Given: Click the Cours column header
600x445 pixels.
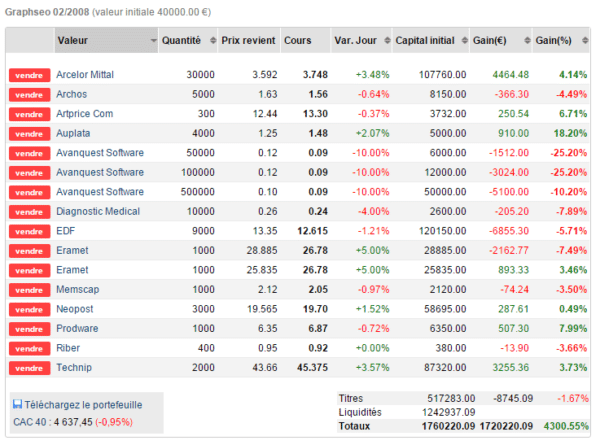Looking at the screenshot, I should point(305,40).
